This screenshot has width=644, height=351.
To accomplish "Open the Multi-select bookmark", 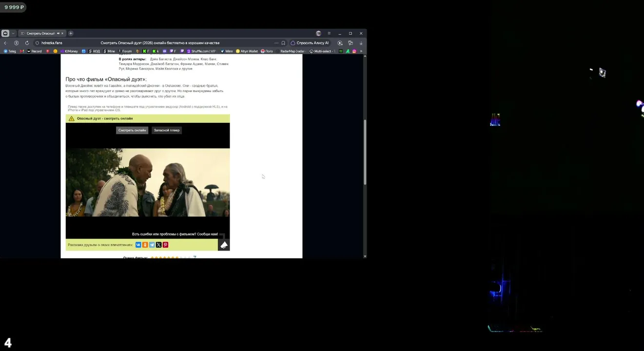I will tap(322, 51).
